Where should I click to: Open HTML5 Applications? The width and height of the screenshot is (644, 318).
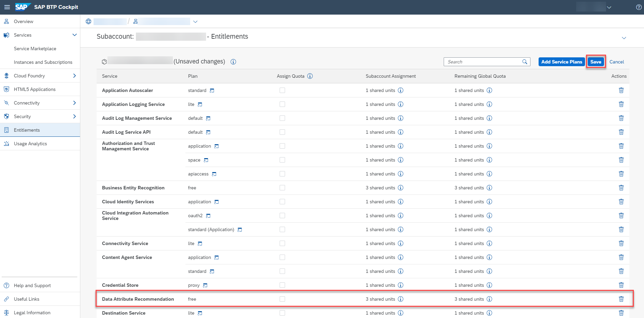pyautogui.click(x=40, y=89)
